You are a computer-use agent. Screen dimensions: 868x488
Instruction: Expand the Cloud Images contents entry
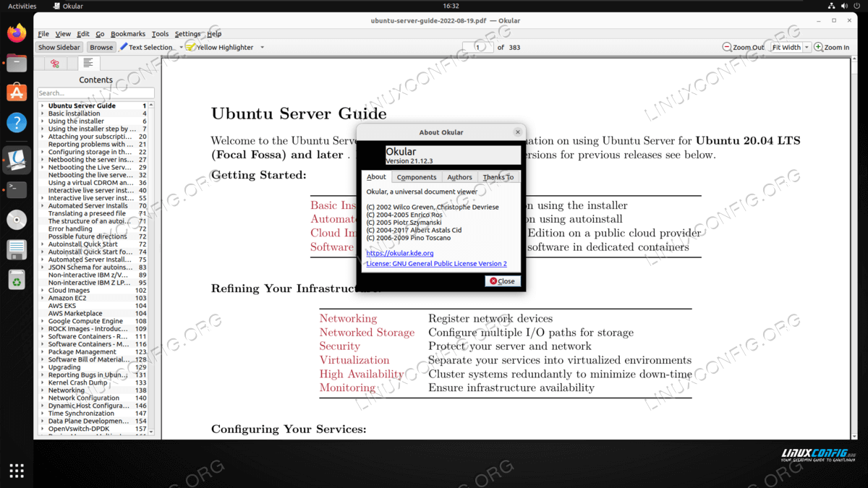[x=43, y=291]
